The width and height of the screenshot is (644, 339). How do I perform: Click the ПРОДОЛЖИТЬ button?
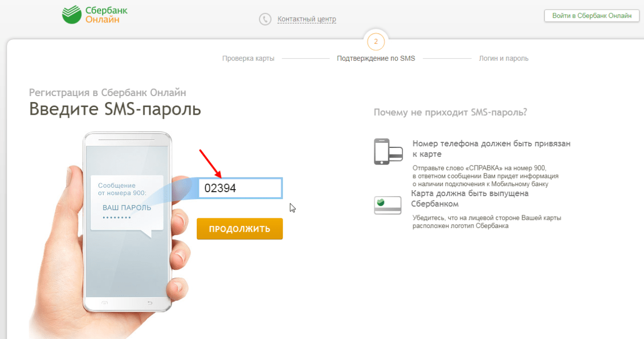(x=239, y=229)
